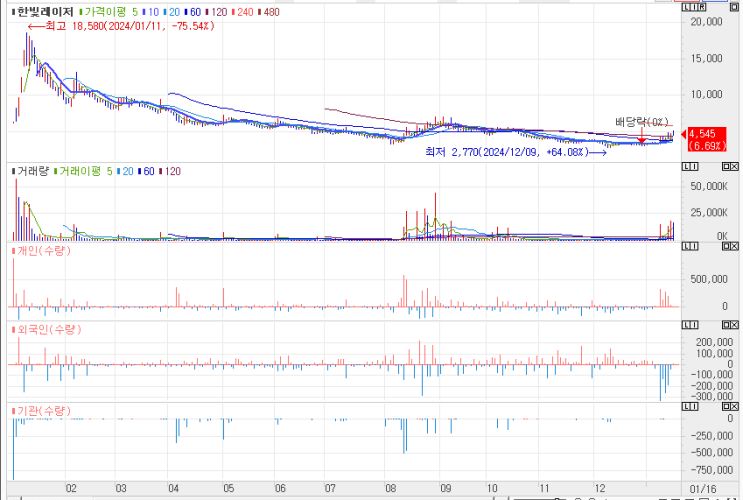
Task: Select the 240-day price moving average legend
Action: (243, 12)
